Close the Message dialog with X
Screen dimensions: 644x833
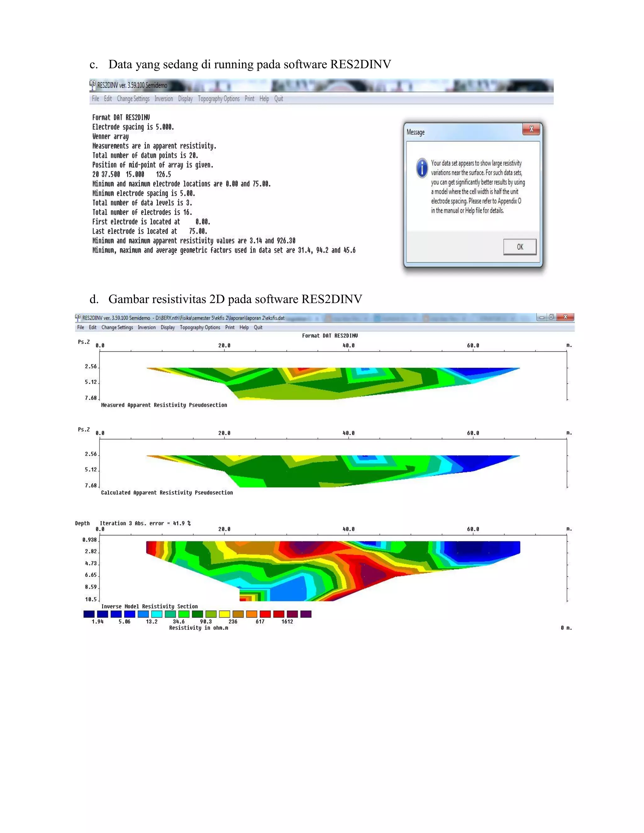[x=531, y=129]
